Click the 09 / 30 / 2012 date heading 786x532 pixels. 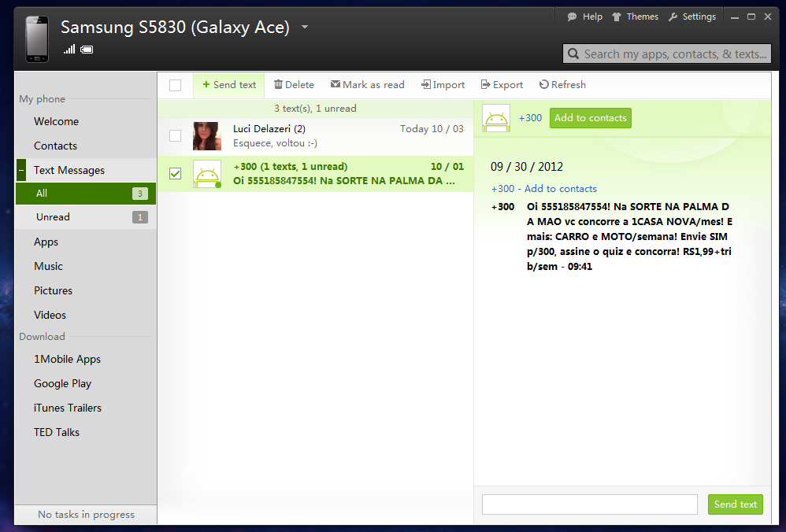click(527, 167)
